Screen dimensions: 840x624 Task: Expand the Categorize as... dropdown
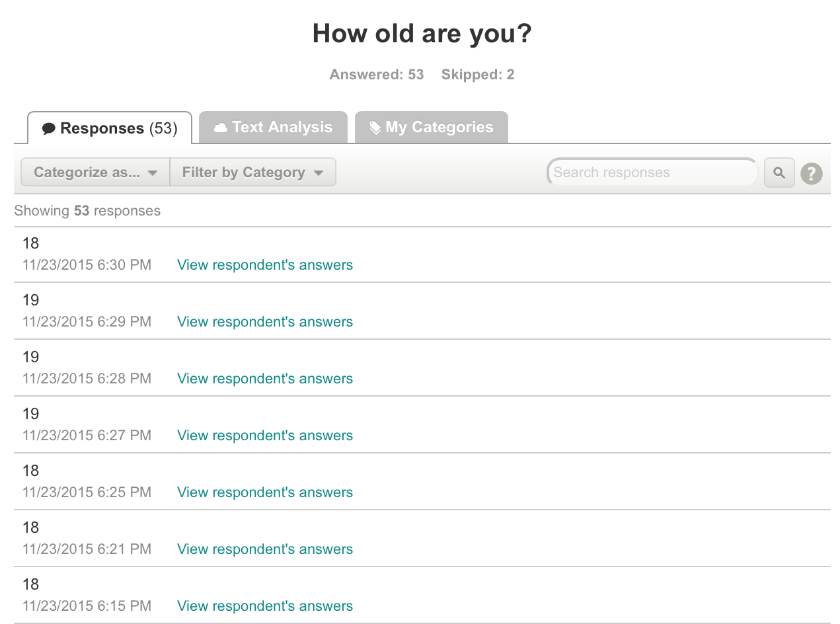(95, 173)
